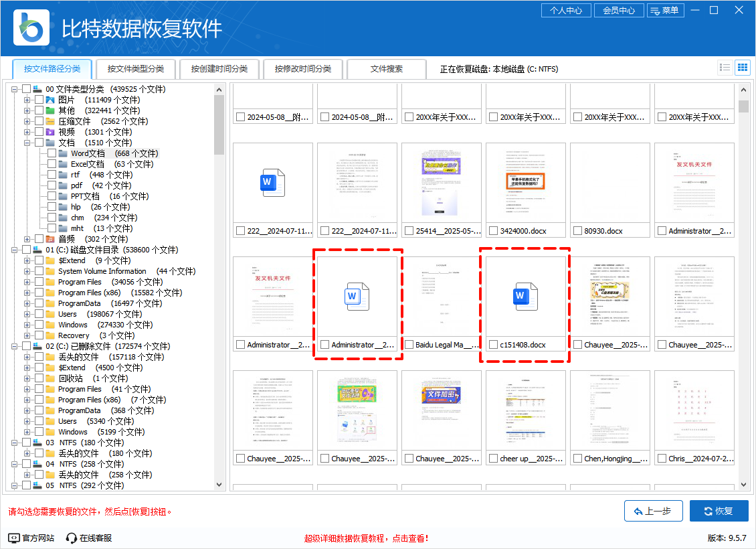Click the 其他 green folder icon

point(50,110)
